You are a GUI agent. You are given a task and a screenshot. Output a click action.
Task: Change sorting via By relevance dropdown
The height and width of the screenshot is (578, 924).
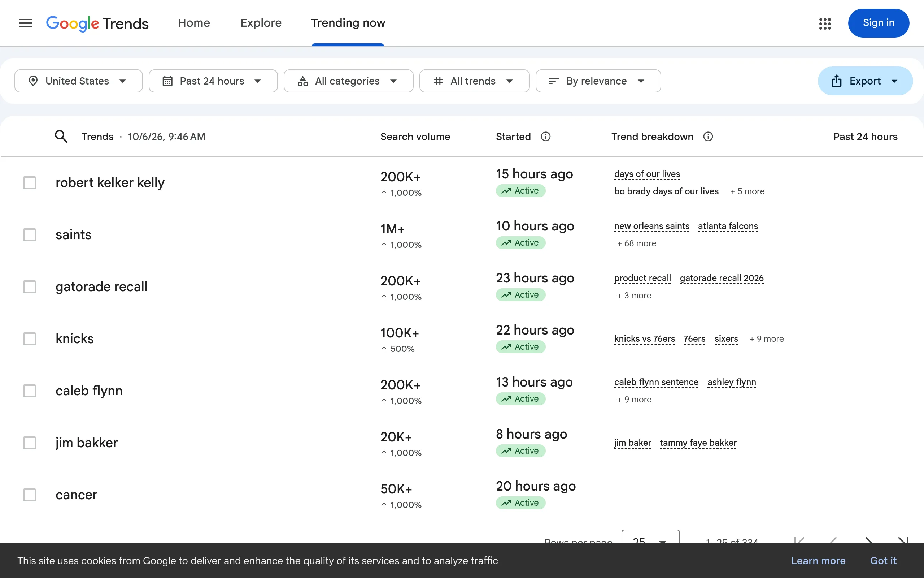[x=598, y=81]
